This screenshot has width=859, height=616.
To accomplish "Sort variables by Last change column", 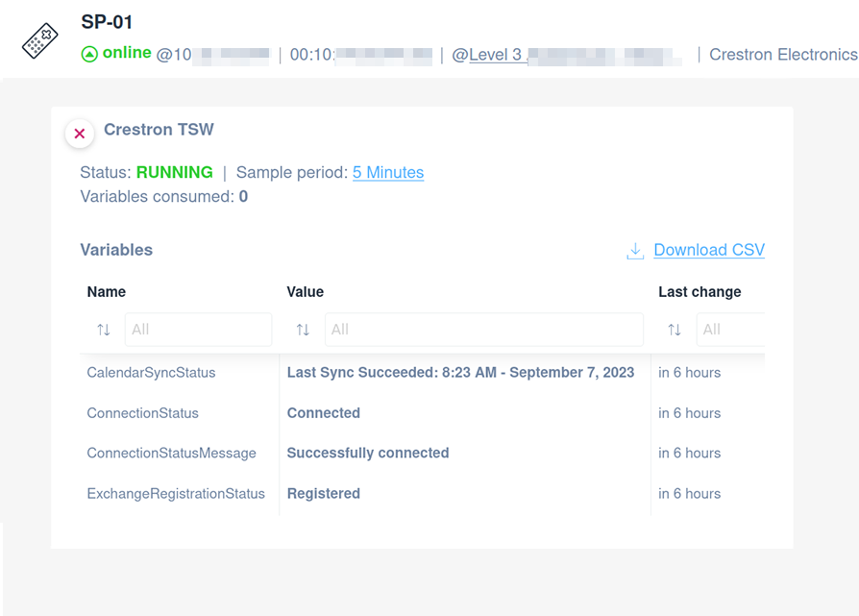I will (675, 330).
